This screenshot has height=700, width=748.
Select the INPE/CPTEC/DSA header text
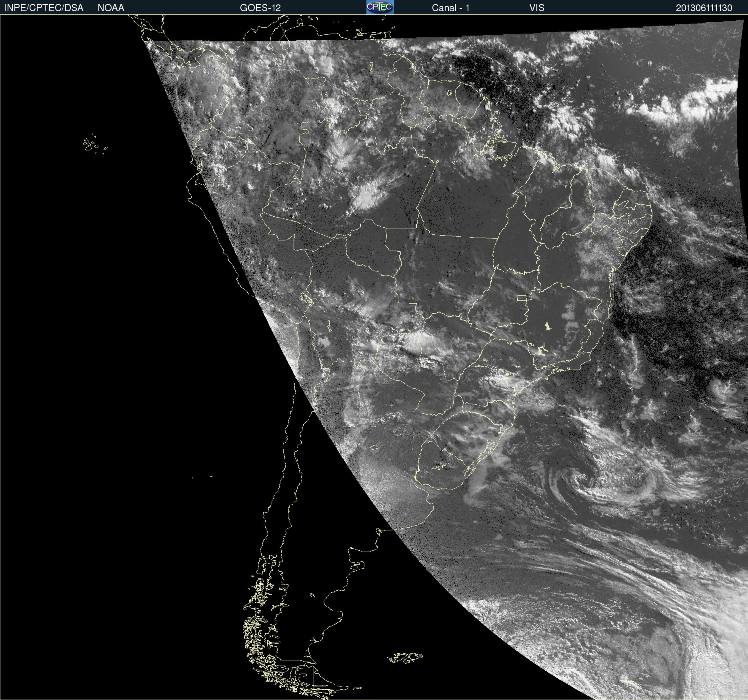(44, 8)
